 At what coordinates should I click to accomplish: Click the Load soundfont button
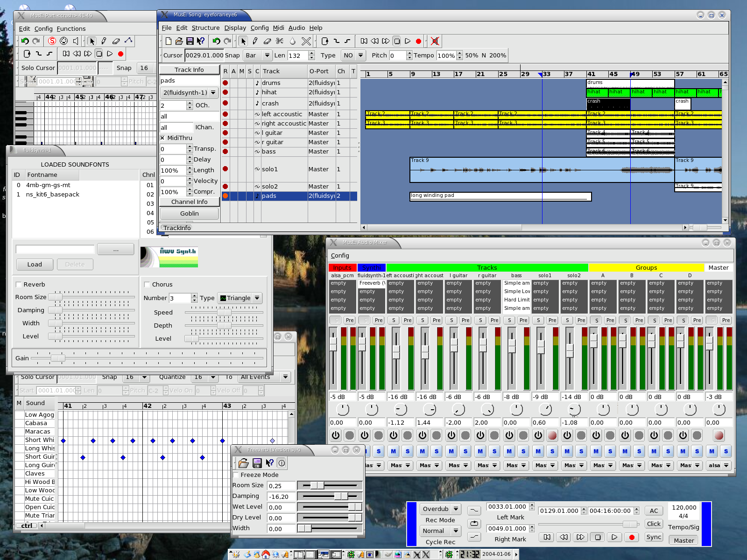click(35, 264)
